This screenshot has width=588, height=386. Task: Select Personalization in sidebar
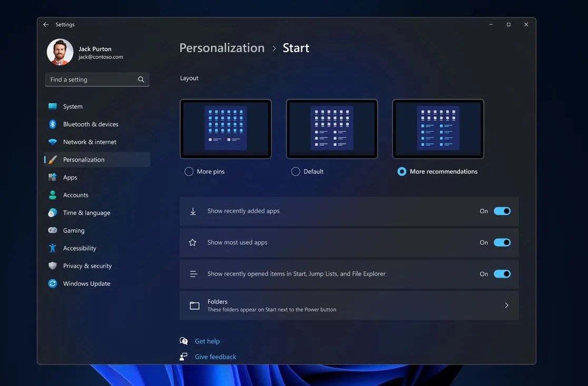[x=97, y=160]
